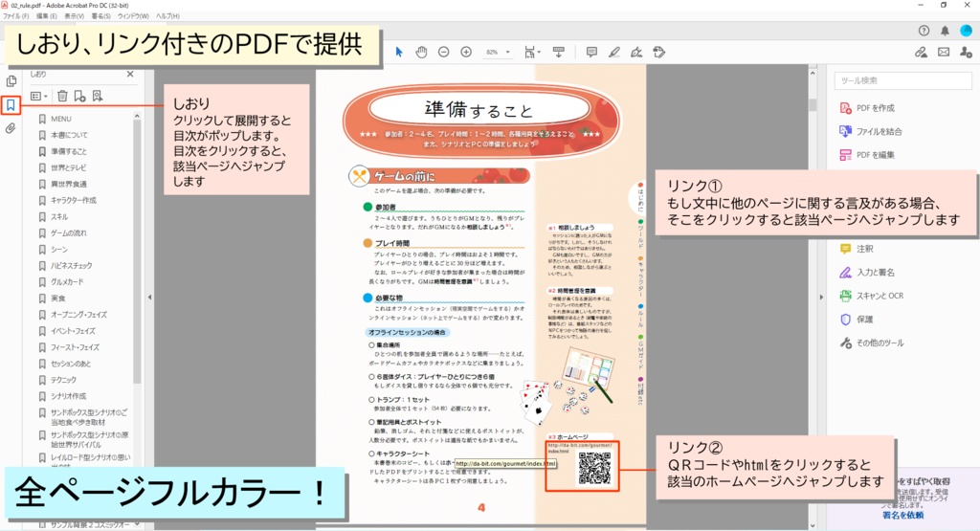
Task: Click the stamp with pencil icon
Action: click(658, 53)
